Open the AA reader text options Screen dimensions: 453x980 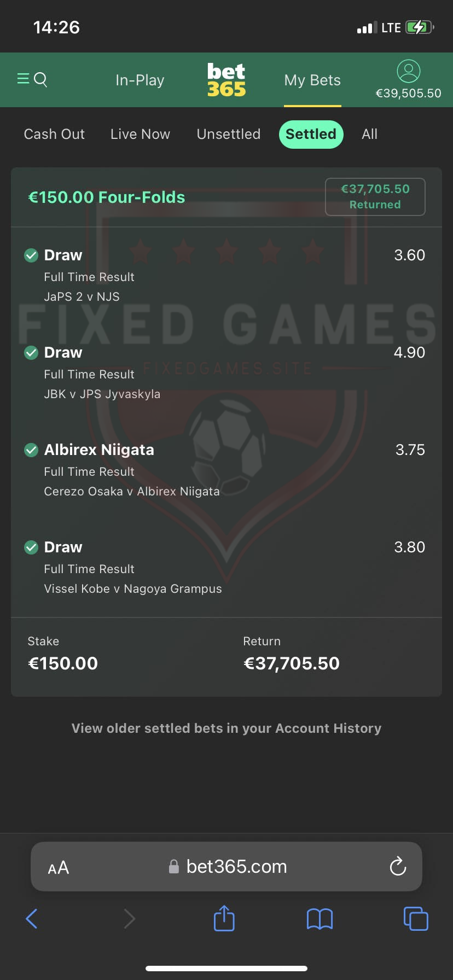[x=59, y=867]
